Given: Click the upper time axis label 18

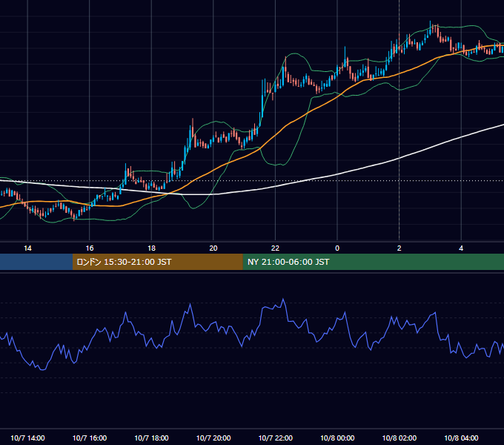Looking at the screenshot, I should click(151, 248).
